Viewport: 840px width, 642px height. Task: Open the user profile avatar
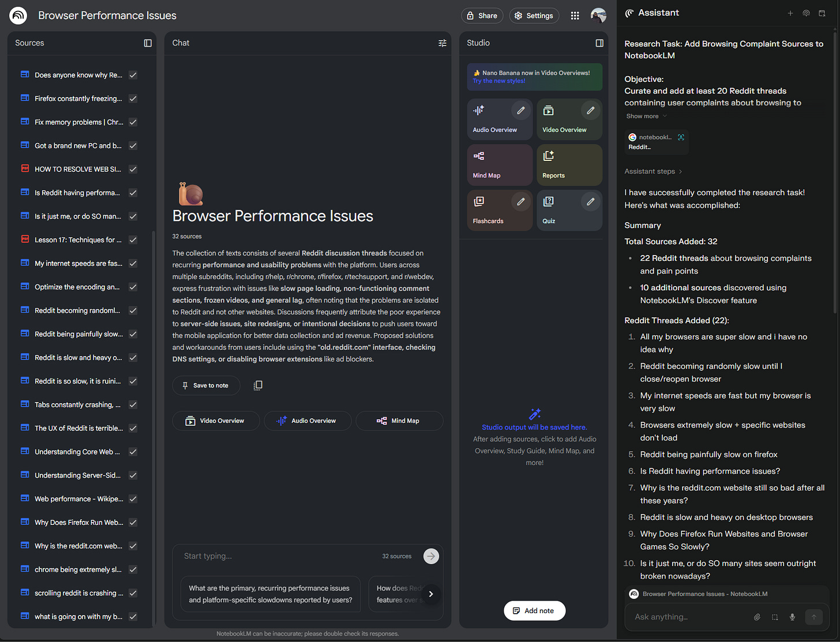(598, 16)
